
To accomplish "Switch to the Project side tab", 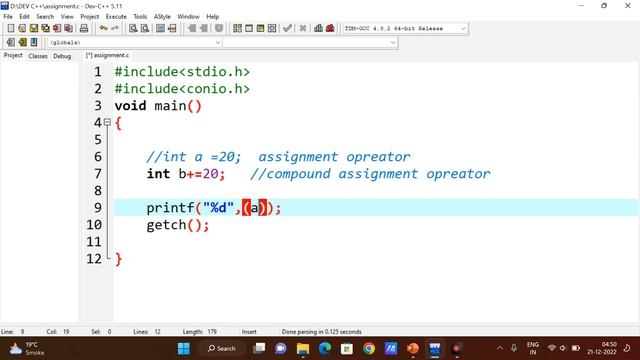I will (x=13, y=56).
